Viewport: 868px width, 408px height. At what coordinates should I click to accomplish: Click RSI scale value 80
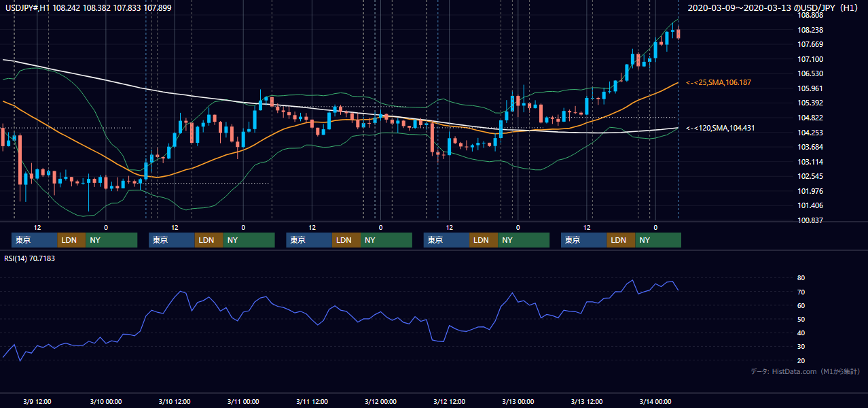[801, 278]
